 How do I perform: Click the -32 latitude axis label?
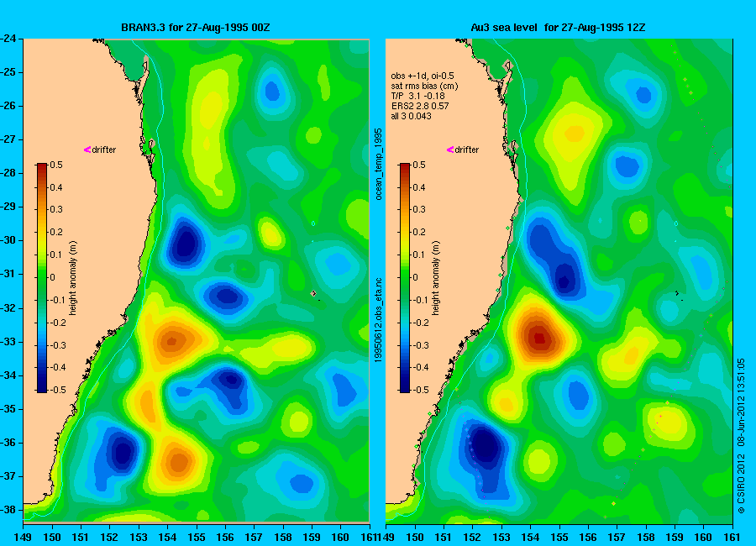click(x=8, y=308)
